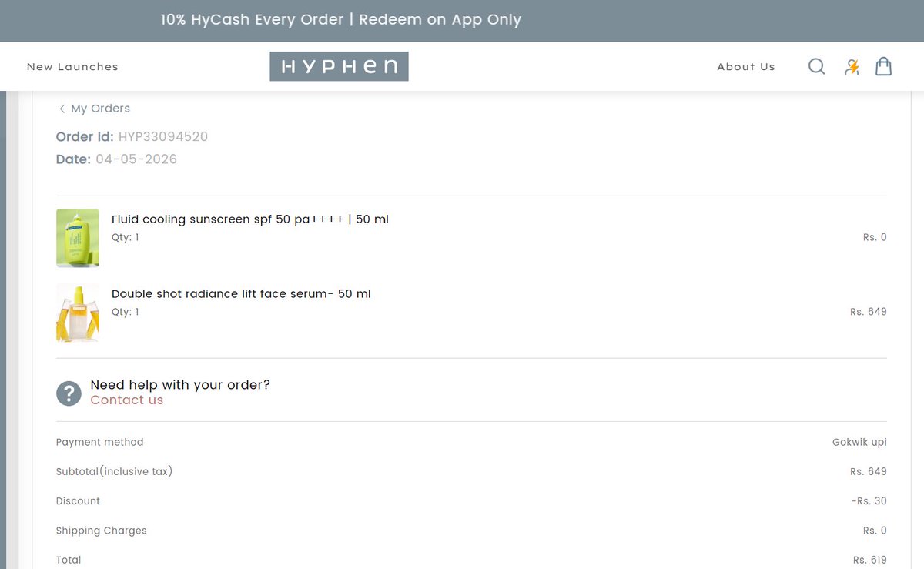The image size is (924, 569).
Task: Click the date 04-05-2026
Action: point(136,159)
